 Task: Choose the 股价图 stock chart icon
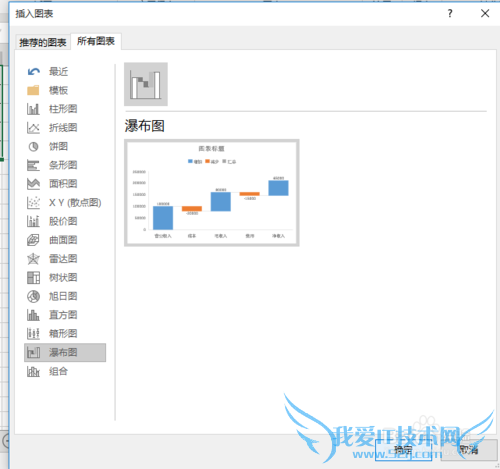[33, 221]
